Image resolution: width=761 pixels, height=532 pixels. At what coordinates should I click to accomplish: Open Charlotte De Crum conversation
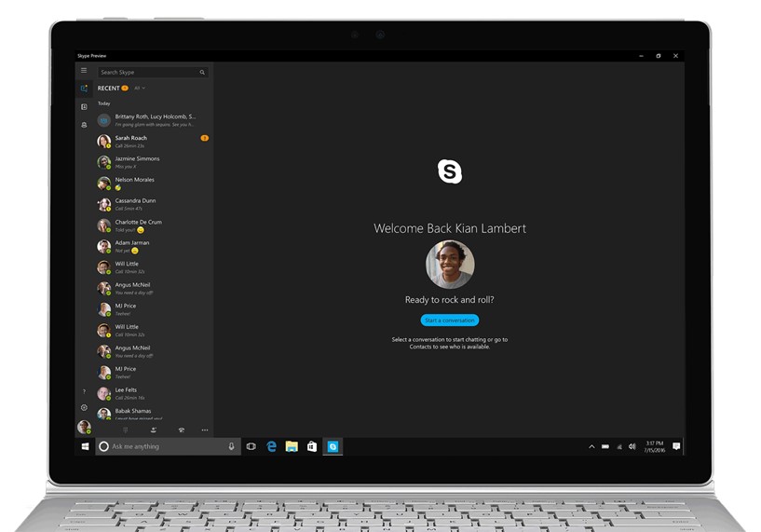(x=153, y=225)
